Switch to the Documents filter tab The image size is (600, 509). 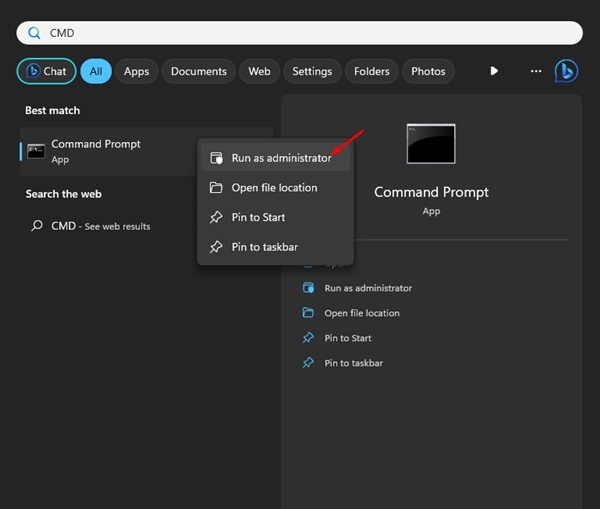[x=198, y=71]
